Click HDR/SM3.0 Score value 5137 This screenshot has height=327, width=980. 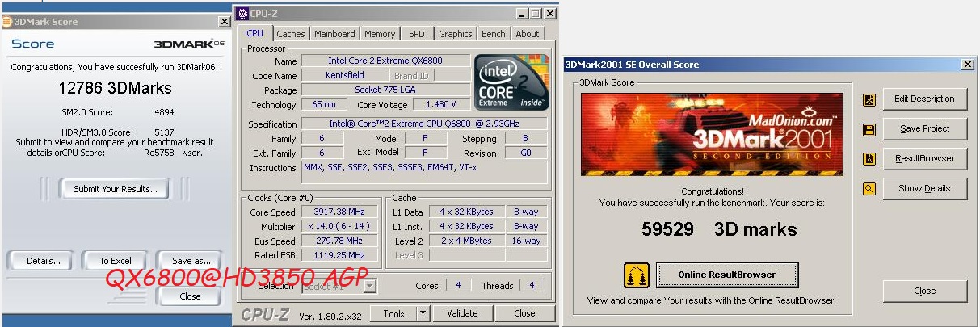[164, 132]
